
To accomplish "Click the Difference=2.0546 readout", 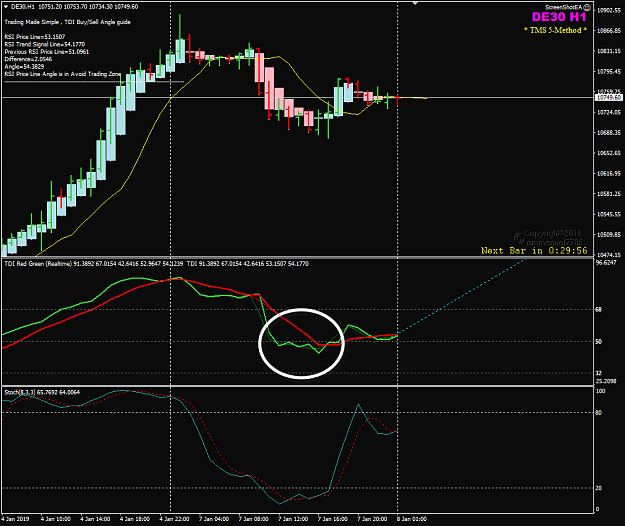I will point(28,59).
